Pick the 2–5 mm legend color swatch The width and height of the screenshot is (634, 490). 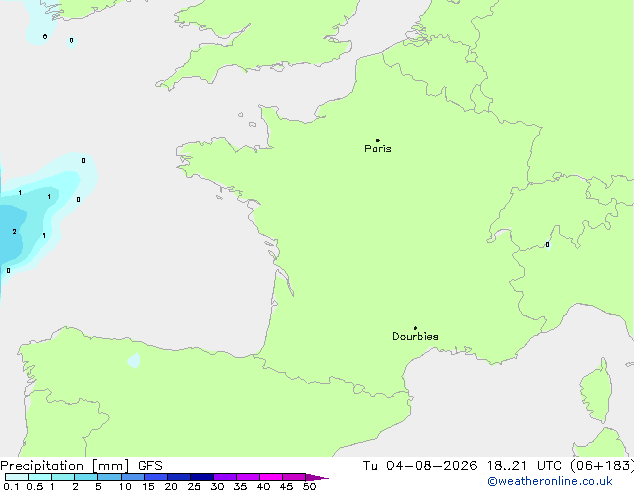(86, 477)
